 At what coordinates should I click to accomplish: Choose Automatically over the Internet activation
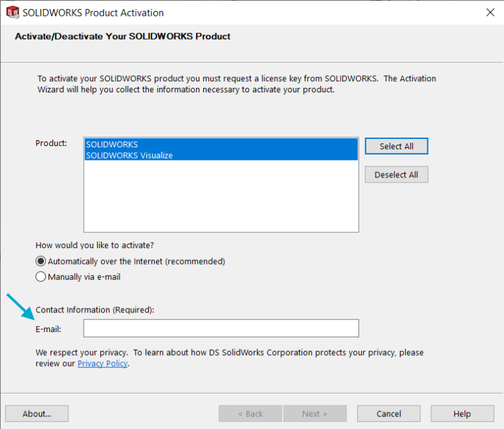(41, 261)
